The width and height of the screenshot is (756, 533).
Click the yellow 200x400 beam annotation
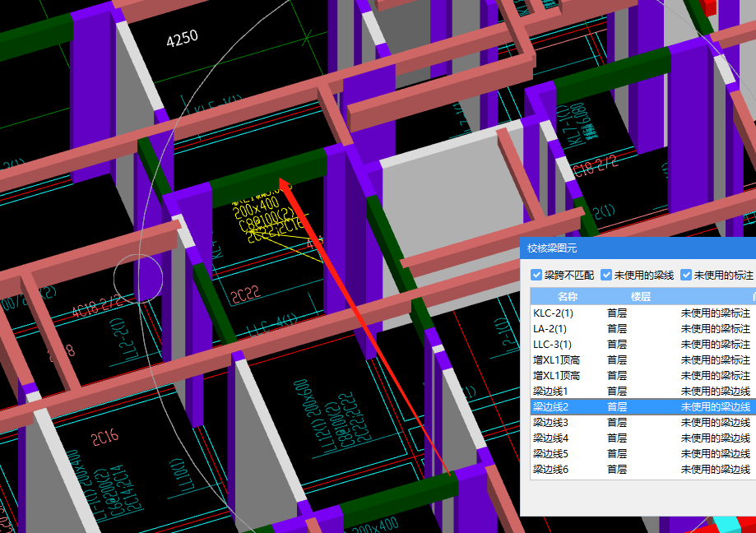[256, 208]
